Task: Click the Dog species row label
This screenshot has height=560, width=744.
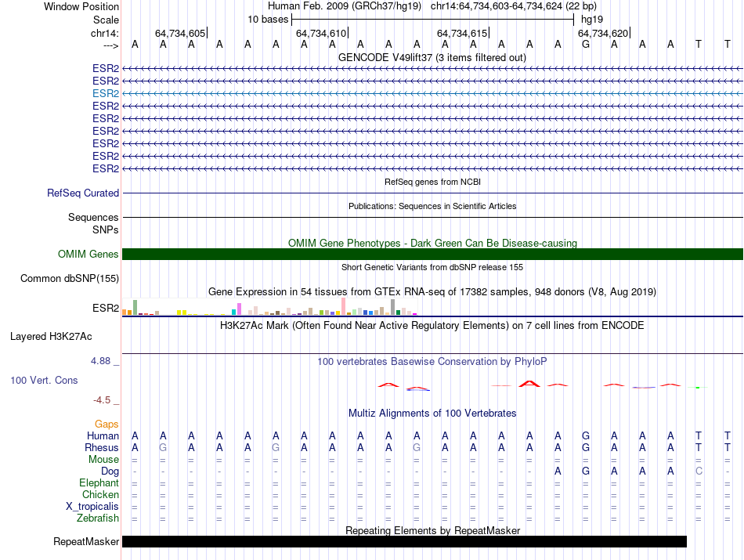Action: pyautogui.click(x=110, y=471)
